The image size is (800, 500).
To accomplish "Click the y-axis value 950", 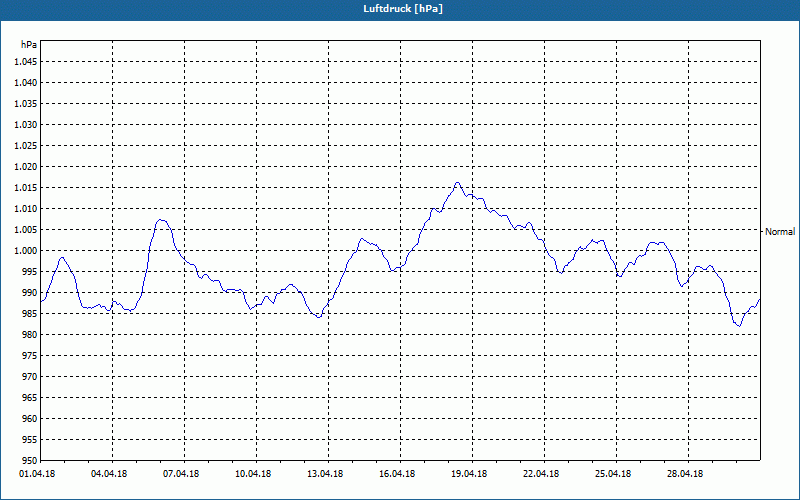I will [30, 460].
